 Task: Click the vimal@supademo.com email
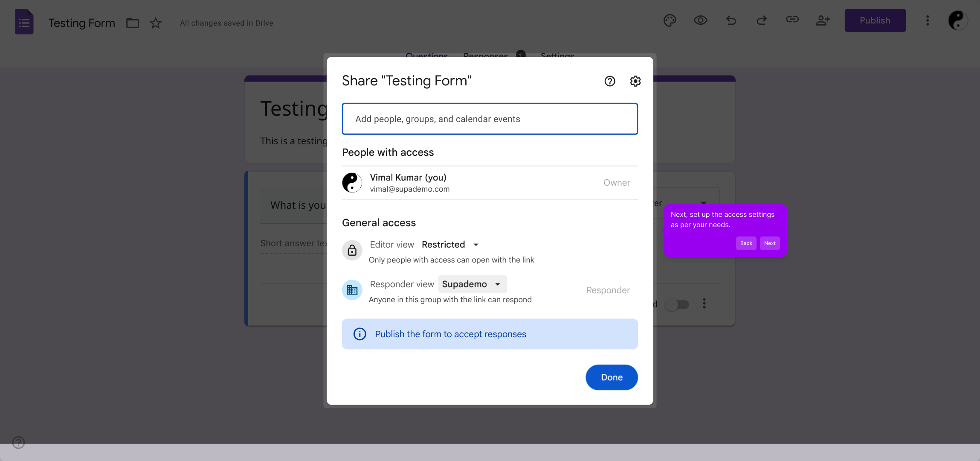pyautogui.click(x=409, y=189)
